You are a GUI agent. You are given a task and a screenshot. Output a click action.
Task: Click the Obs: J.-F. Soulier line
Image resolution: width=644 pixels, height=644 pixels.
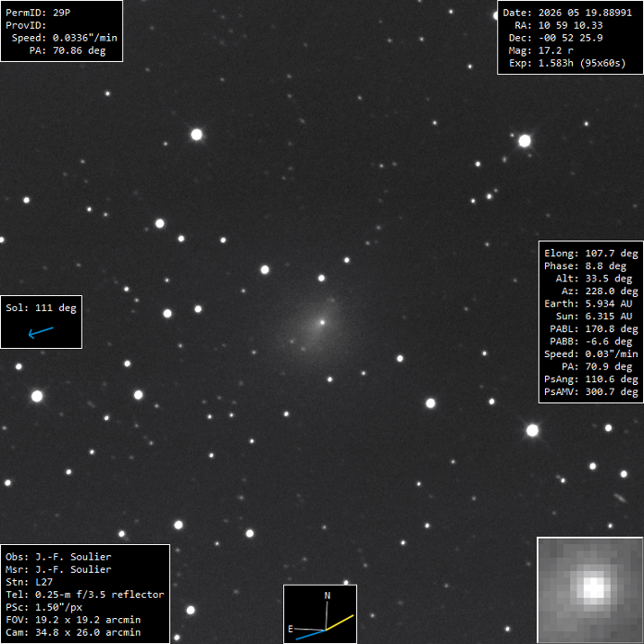tap(58, 557)
